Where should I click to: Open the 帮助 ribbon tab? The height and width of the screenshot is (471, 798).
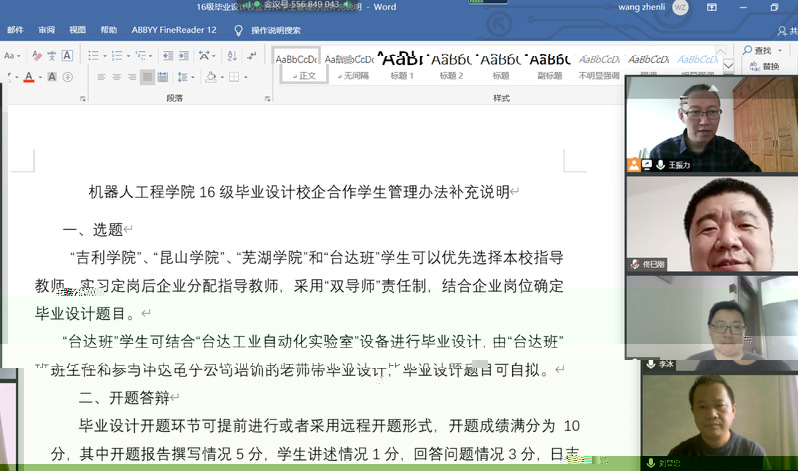click(108, 30)
